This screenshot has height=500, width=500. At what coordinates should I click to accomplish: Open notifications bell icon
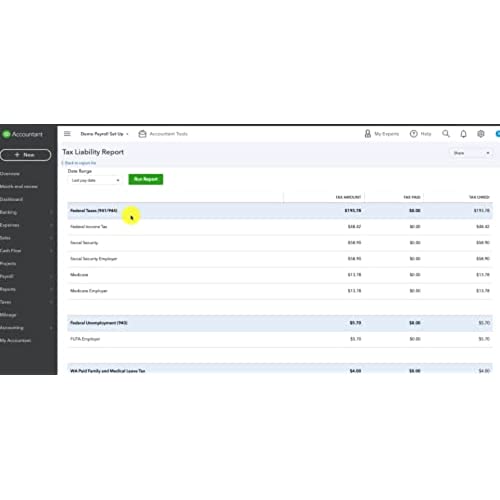(463, 134)
